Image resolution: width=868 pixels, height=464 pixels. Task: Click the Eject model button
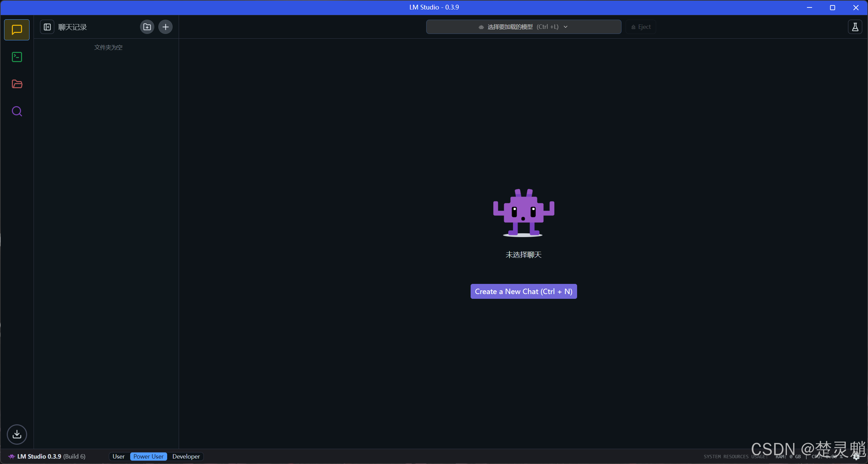(641, 27)
